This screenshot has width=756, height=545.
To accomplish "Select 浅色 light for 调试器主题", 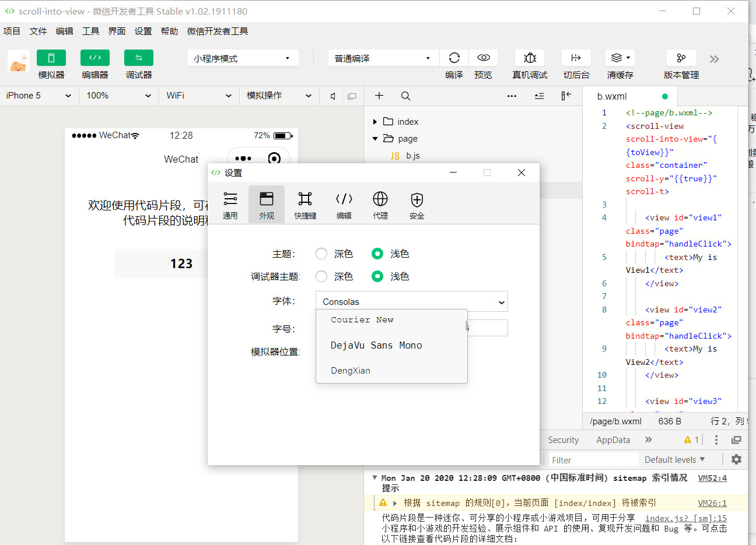I will coord(377,276).
